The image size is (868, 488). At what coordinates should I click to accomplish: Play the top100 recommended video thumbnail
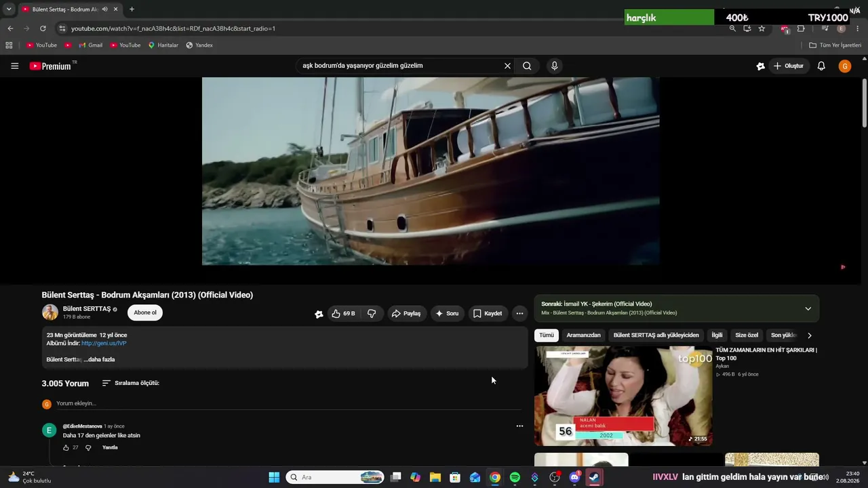pyautogui.click(x=623, y=396)
